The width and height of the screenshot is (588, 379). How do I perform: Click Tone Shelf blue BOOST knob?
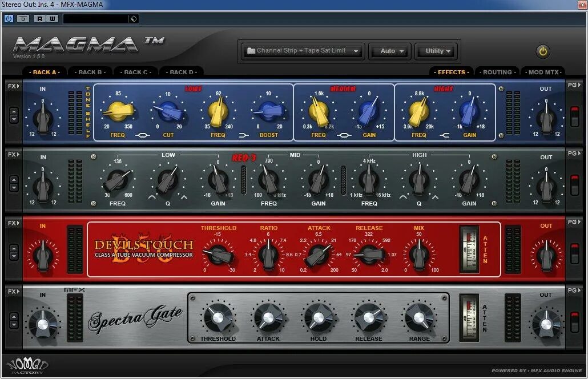268,111
